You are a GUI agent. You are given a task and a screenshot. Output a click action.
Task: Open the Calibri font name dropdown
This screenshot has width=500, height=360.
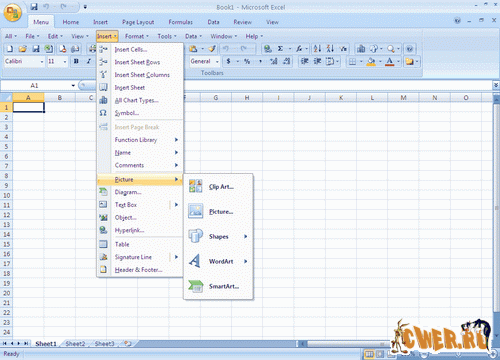coord(42,62)
